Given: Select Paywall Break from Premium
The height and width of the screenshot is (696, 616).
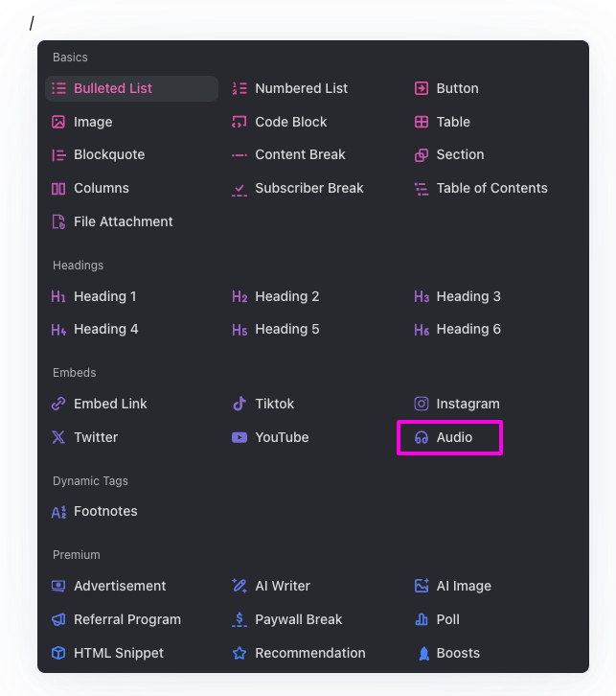Looking at the screenshot, I should click(298, 619).
